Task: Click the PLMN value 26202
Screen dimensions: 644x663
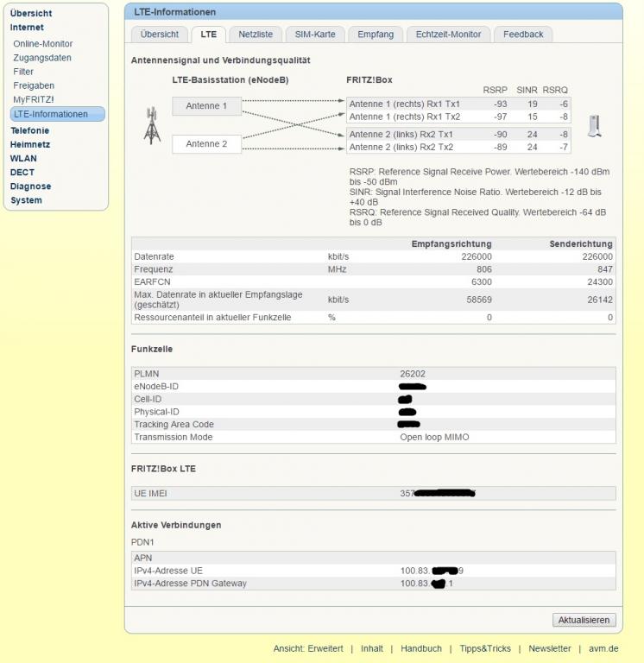Action: pyautogui.click(x=413, y=374)
